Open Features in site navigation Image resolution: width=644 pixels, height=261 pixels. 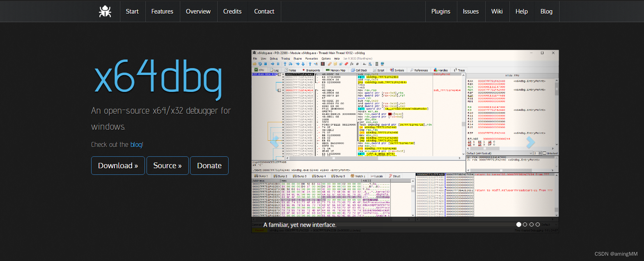tap(162, 11)
